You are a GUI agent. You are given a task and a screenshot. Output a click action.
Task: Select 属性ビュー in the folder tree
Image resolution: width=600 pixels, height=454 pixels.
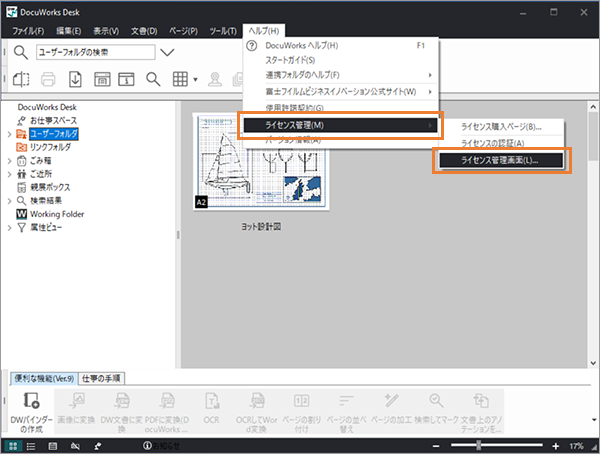point(46,227)
